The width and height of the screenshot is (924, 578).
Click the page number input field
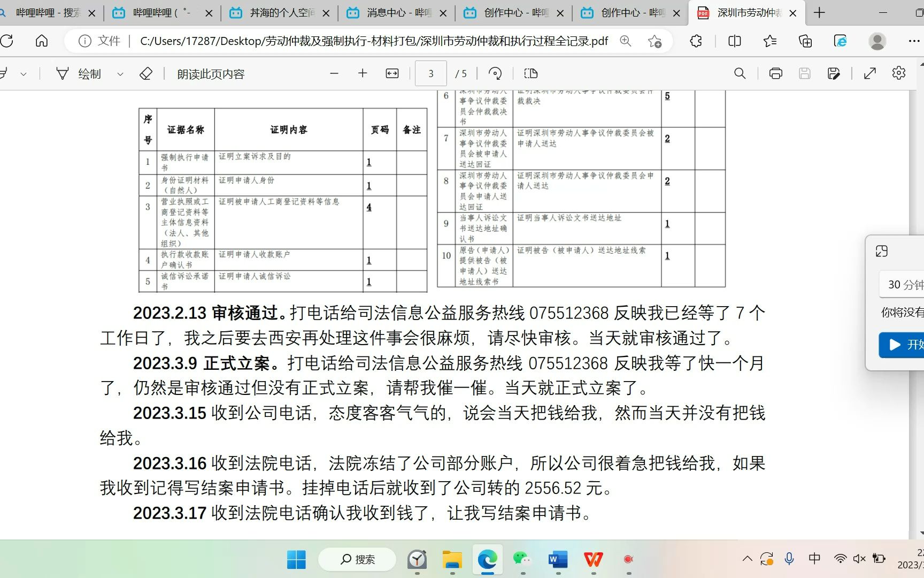coord(431,74)
